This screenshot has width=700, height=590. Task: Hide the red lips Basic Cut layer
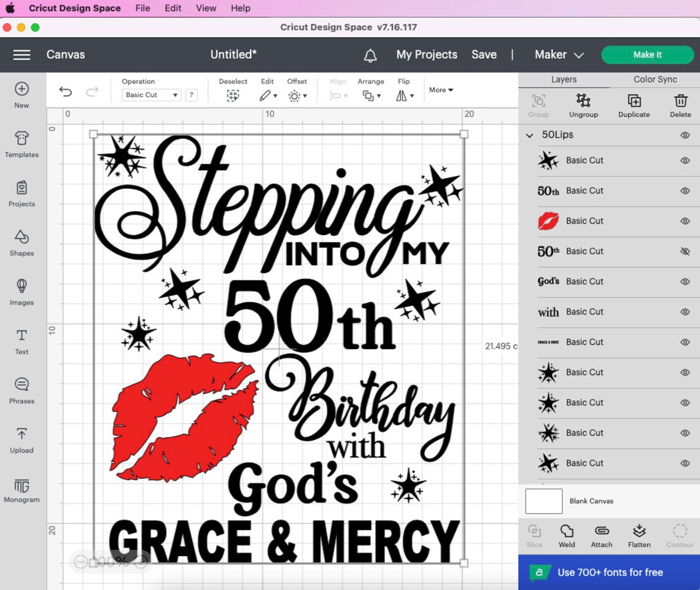click(x=685, y=221)
